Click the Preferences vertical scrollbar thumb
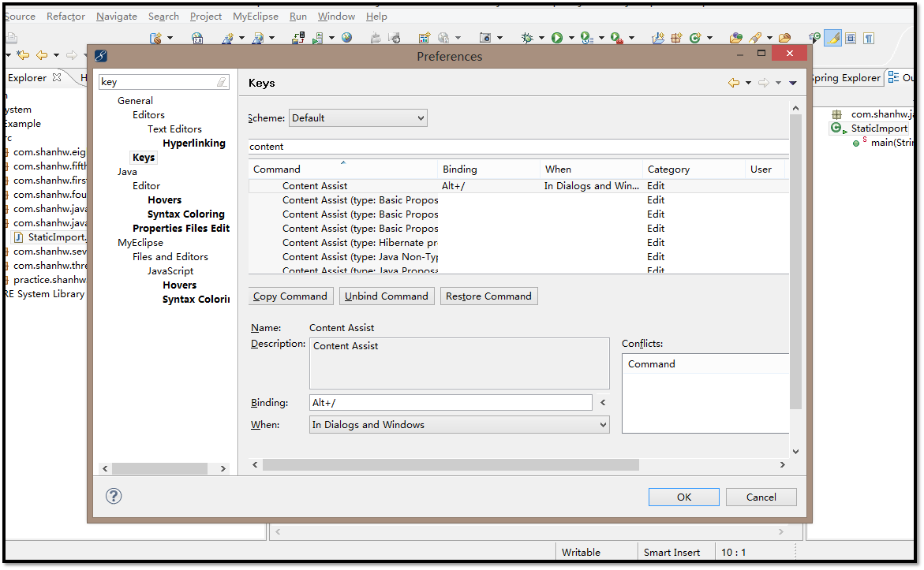924x570 pixels. 795,261
